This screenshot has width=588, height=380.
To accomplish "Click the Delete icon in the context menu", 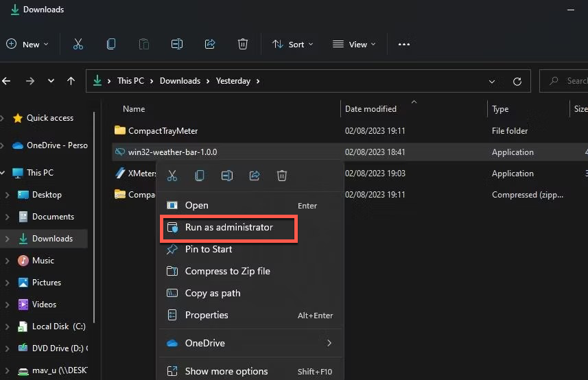I will [x=281, y=176].
